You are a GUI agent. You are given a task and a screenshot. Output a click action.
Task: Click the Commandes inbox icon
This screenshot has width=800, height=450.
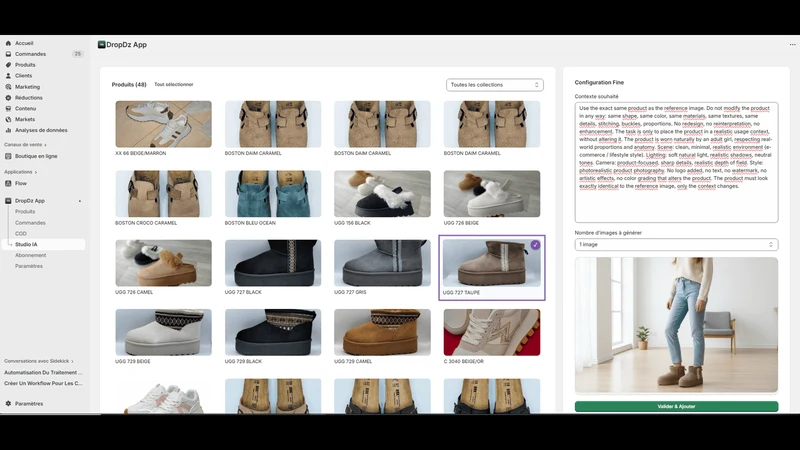[8, 54]
